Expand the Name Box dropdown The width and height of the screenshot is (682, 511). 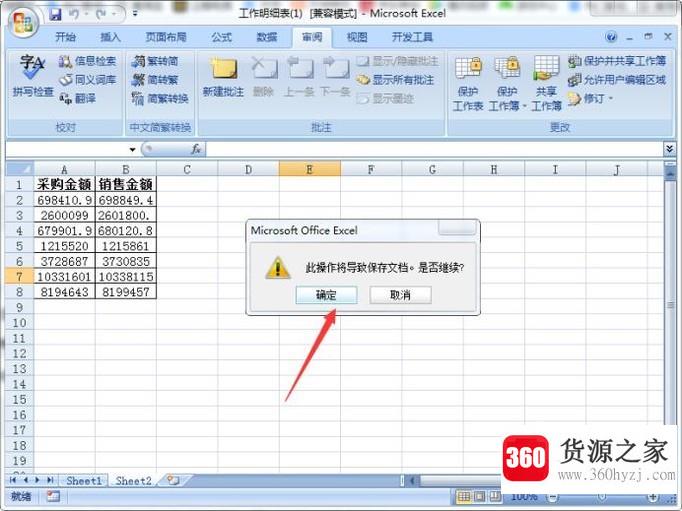click(x=132, y=150)
